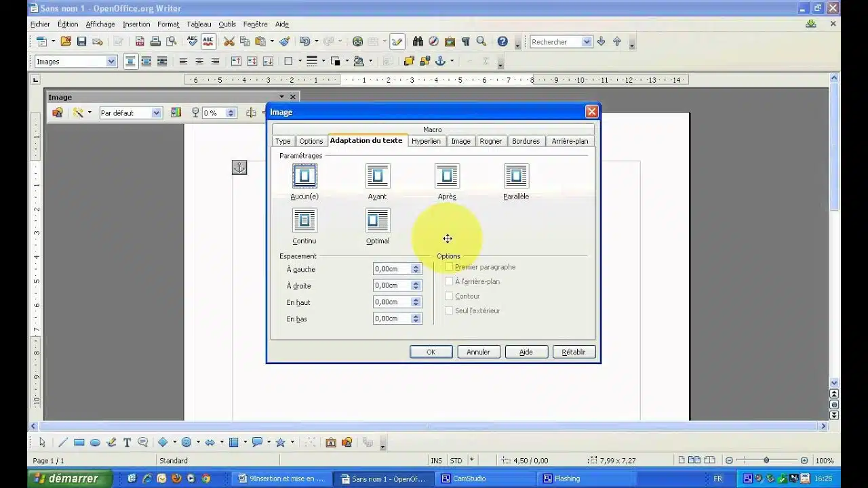Expand the Borders options arrow
The image size is (868, 488).
coord(300,61)
